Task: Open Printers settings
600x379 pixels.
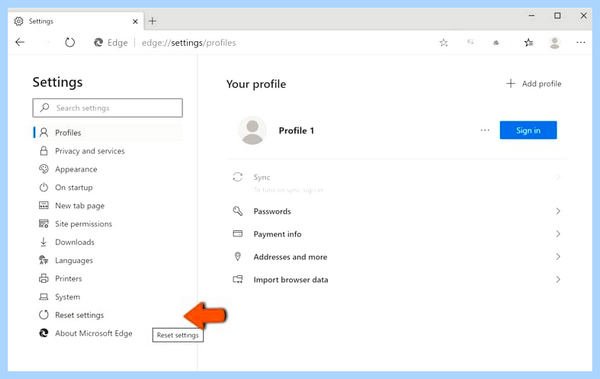Action: [68, 278]
